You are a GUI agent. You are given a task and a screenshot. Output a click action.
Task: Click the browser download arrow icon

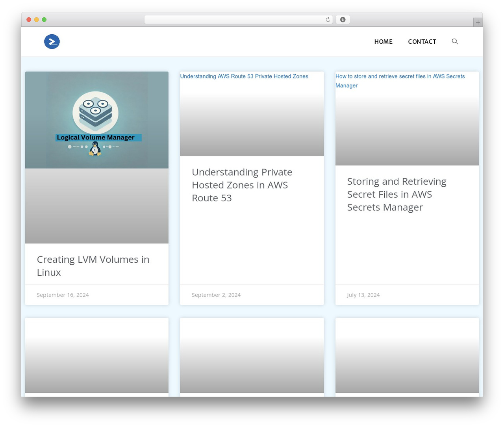pos(343,20)
